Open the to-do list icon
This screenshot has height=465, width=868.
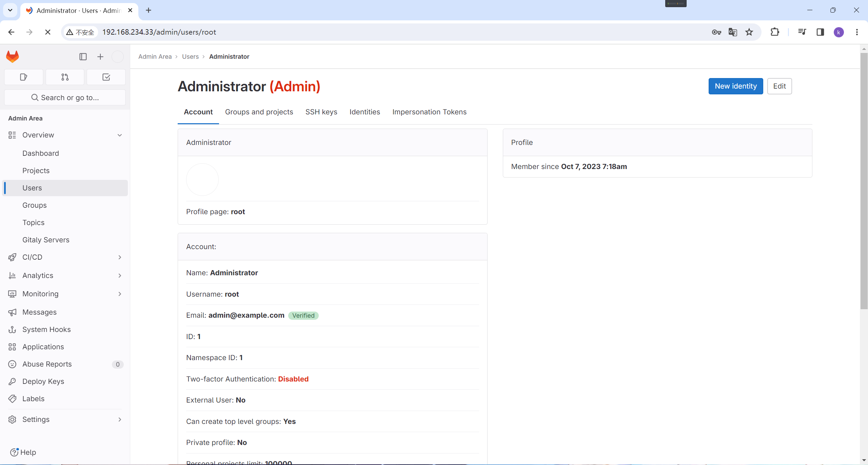[x=106, y=77]
